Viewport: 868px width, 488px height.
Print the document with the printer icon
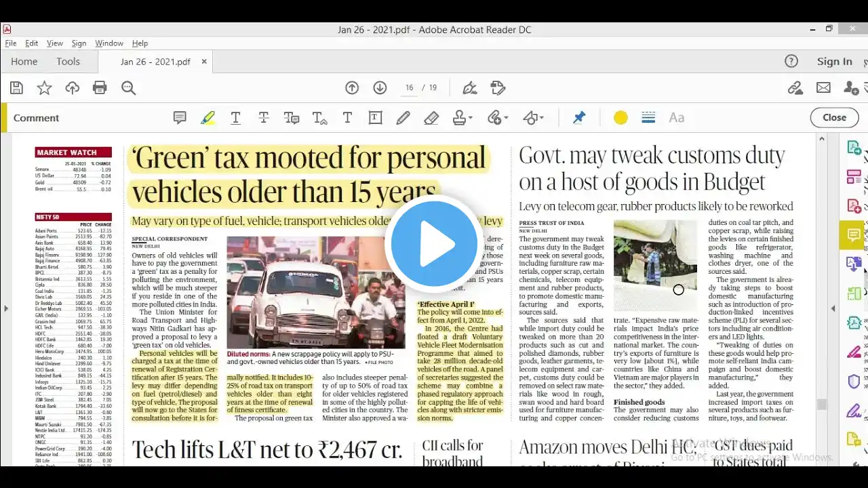point(100,87)
